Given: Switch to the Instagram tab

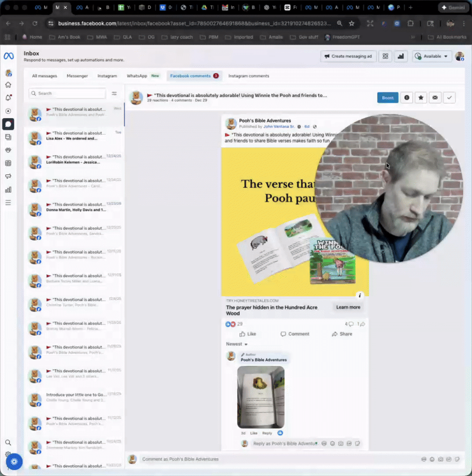Looking at the screenshot, I should 107,76.
